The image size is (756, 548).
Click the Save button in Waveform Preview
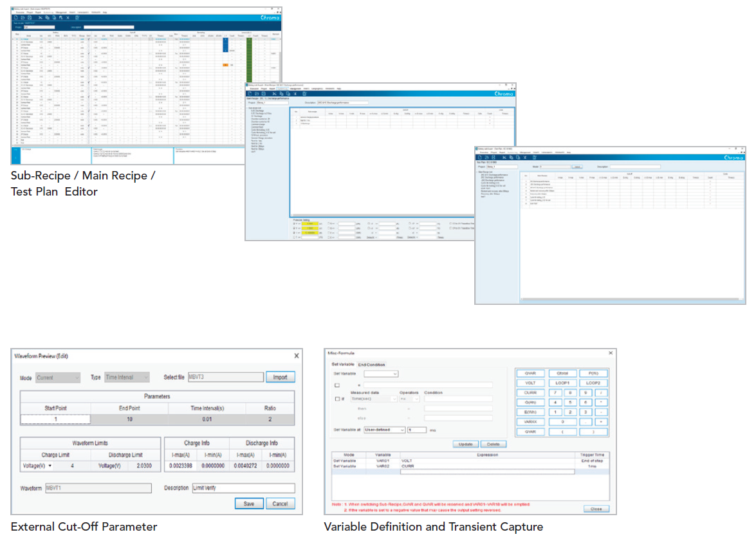pos(249,504)
